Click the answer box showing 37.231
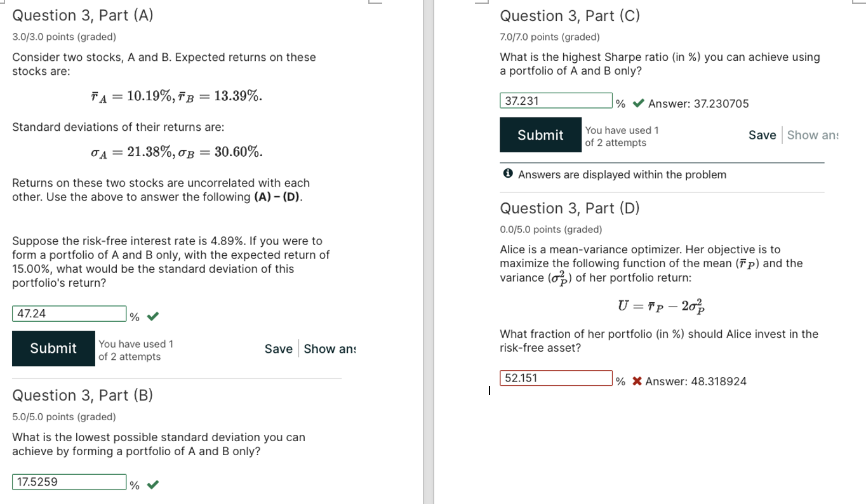Viewport: 866px width, 504px height. pos(556,100)
